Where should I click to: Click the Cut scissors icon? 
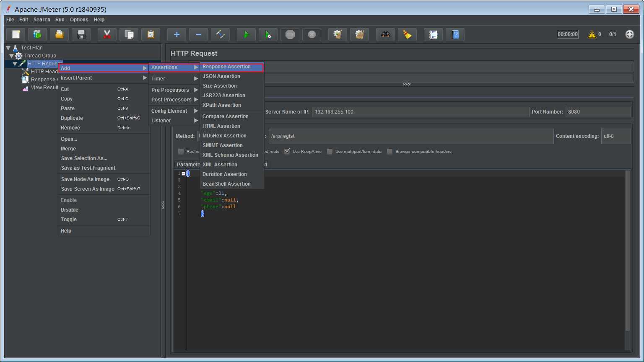pyautogui.click(x=107, y=34)
